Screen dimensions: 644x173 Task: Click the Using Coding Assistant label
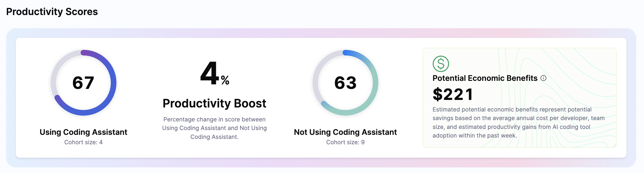(83, 132)
